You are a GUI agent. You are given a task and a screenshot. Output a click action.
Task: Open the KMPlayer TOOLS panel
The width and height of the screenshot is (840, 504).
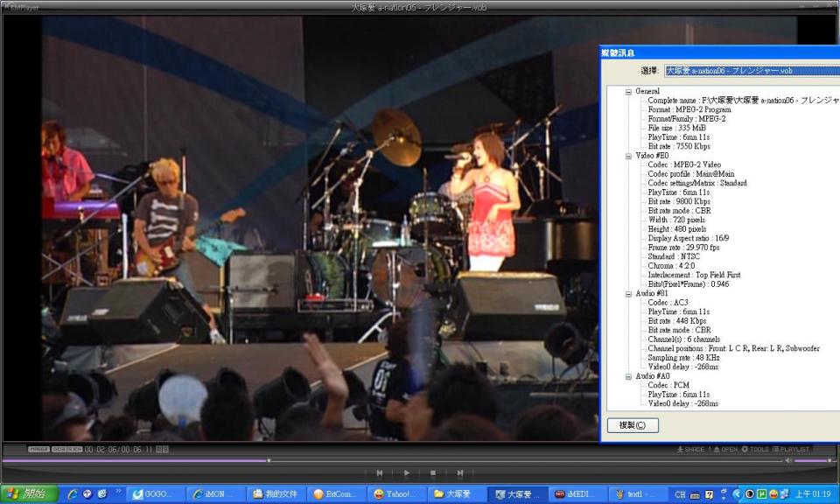coord(754,449)
